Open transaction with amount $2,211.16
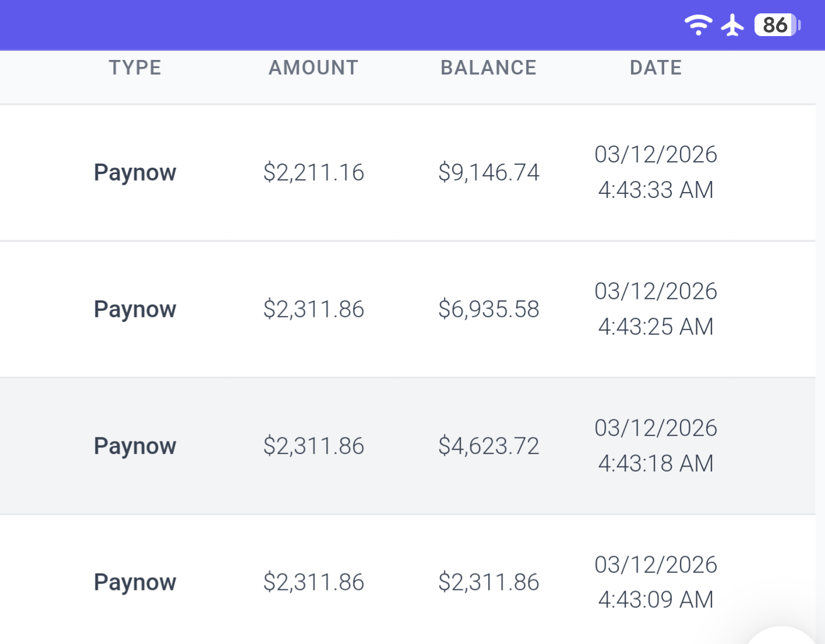 click(x=314, y=172)
